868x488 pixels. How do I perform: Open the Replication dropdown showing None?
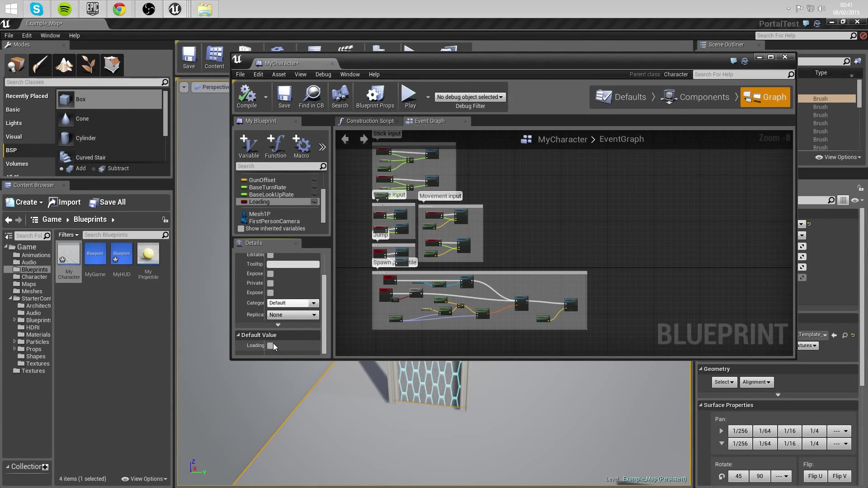pyautogui.click(x=292, y=314)
